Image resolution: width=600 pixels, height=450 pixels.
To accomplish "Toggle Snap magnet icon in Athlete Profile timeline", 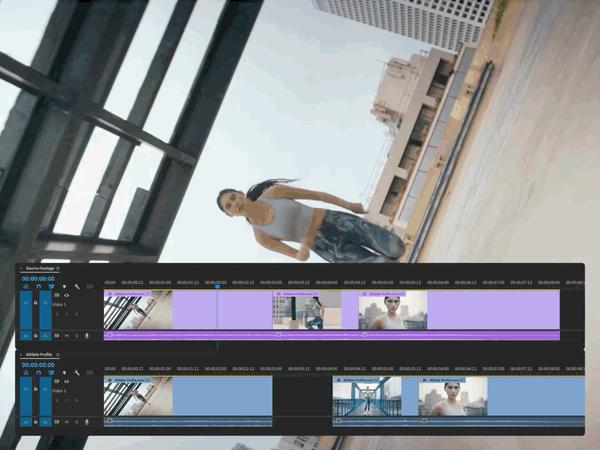I will (x=39, y=372).
